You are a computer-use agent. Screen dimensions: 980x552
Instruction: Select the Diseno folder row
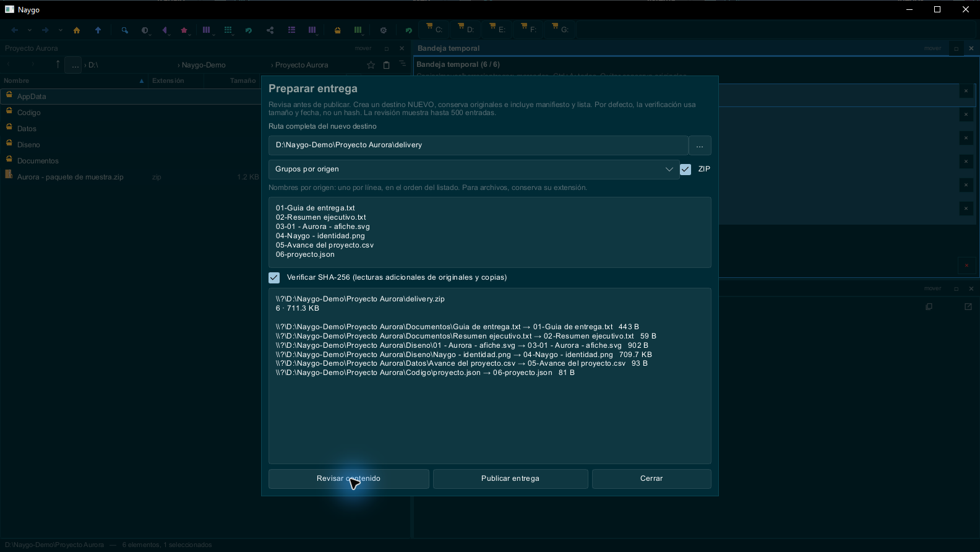tap(130, 145)
